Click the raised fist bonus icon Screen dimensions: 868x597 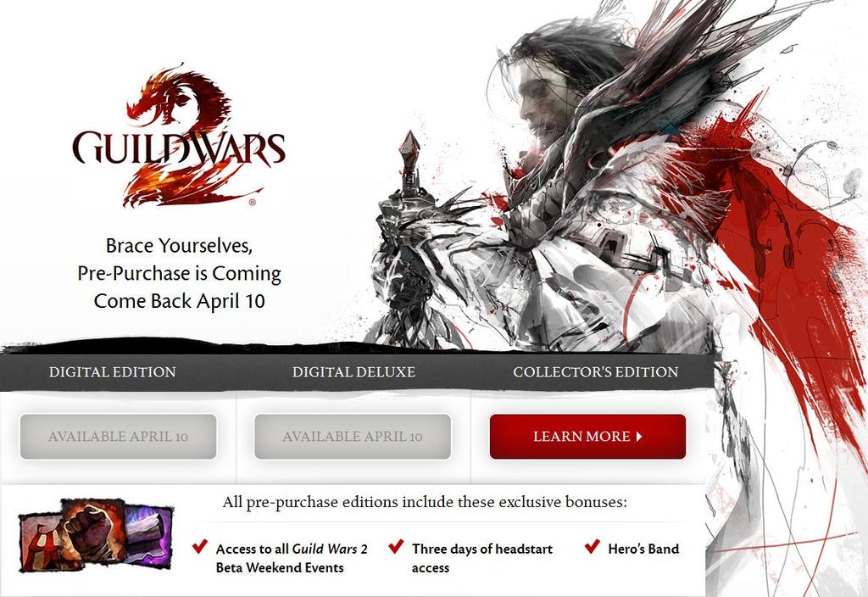click(93, 531)
